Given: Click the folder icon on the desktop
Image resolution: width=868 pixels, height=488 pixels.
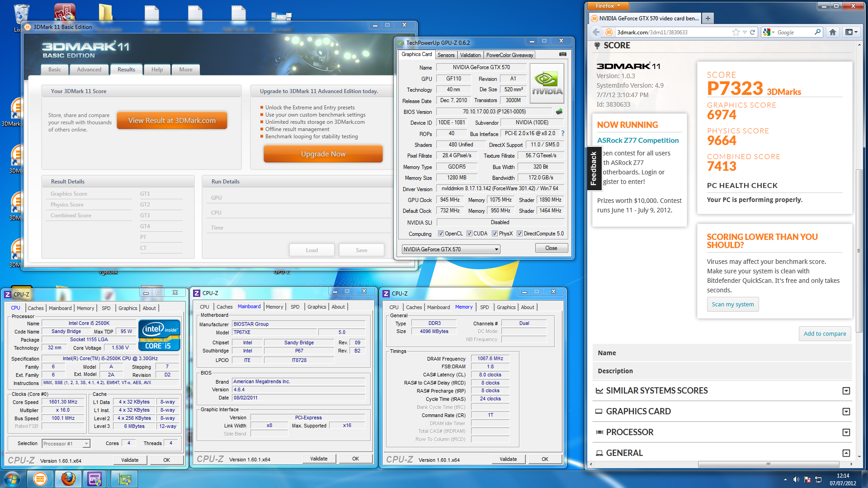Looking at the screenshot, I should click(x=105, y=14).
